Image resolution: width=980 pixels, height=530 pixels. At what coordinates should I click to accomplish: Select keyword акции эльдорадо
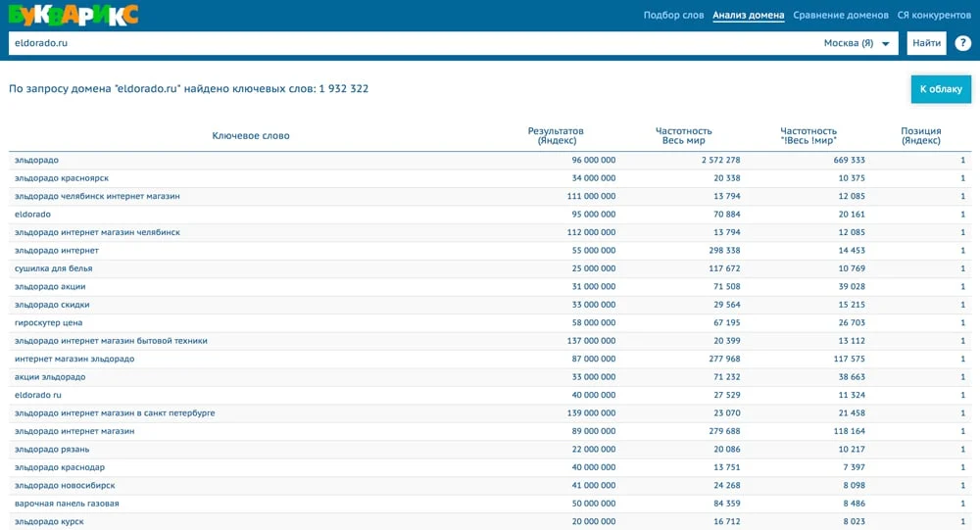(50, 377)
